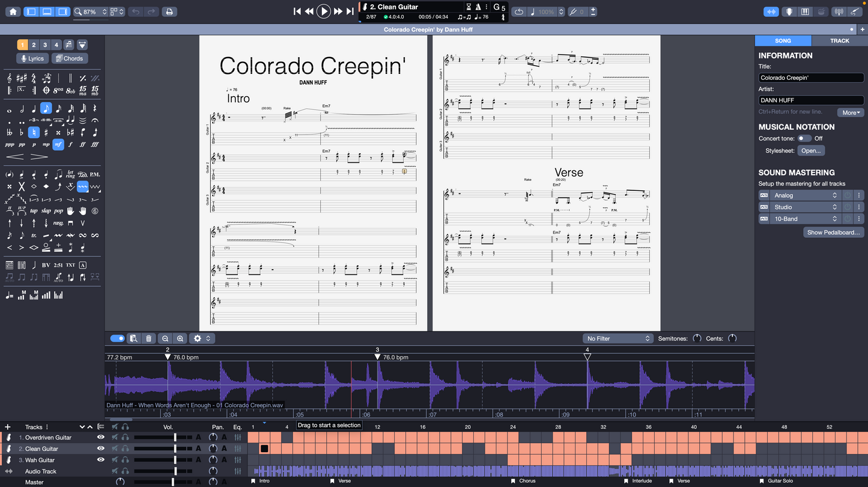This screenshot has height=487, width=868.
Task: Open the Home panel
Action: click(11, 11)
